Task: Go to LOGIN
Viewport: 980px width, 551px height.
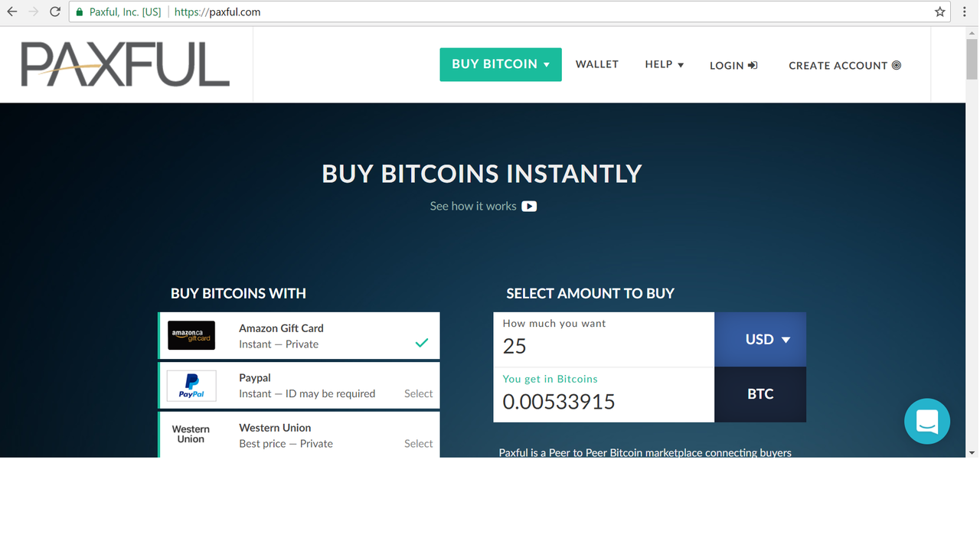Action: click(x=733, y=65)
